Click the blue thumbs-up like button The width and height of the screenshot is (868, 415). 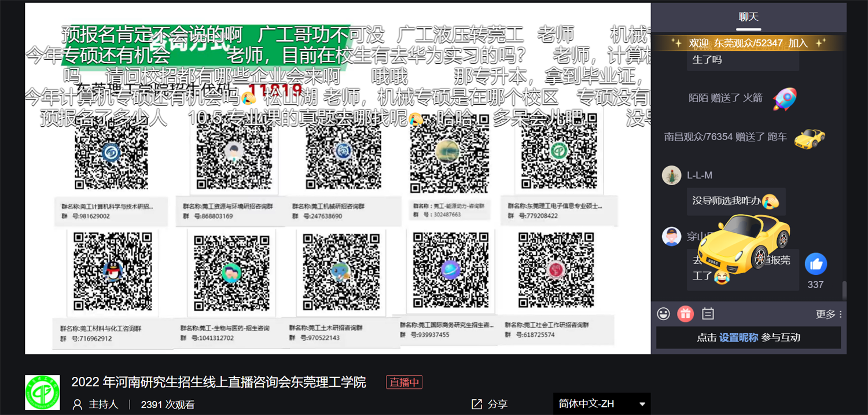[816, 264]
